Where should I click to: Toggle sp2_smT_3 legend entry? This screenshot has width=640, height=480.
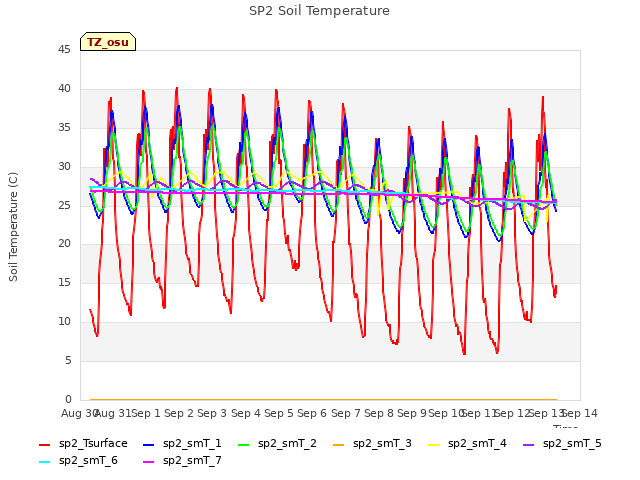372,444
